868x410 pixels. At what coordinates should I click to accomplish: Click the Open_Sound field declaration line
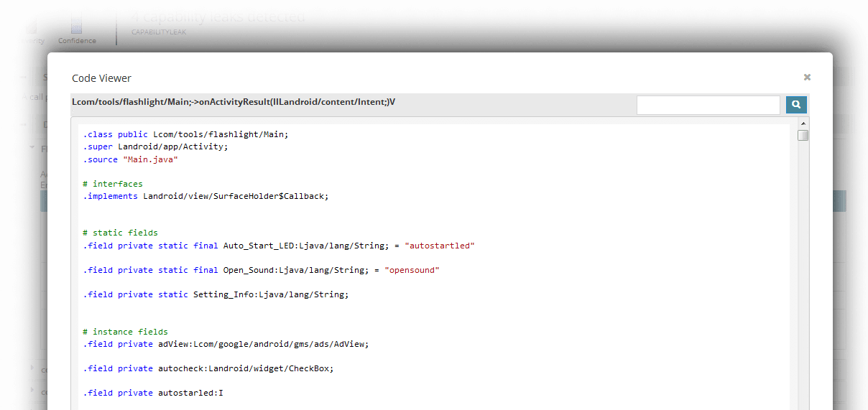coord(261,270)
